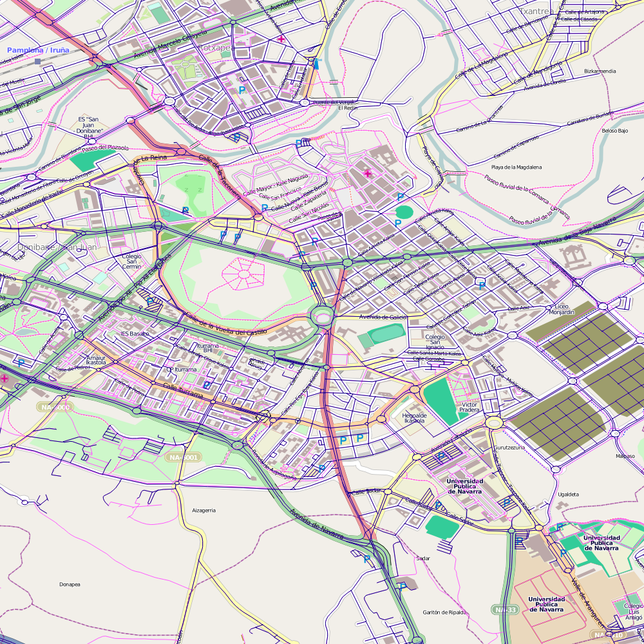
Task: Select the Hegoalde Ikastola label
Action: tap(414, 418)
